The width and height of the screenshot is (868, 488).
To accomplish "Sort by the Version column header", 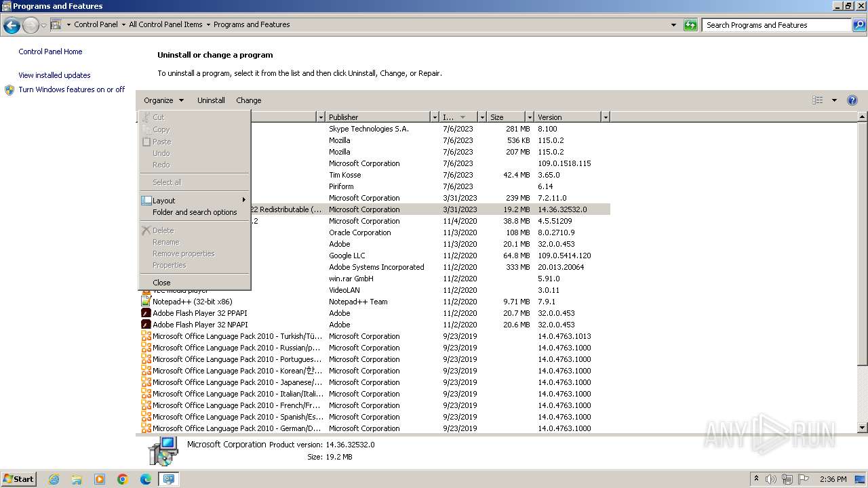I will pos(568,117).
